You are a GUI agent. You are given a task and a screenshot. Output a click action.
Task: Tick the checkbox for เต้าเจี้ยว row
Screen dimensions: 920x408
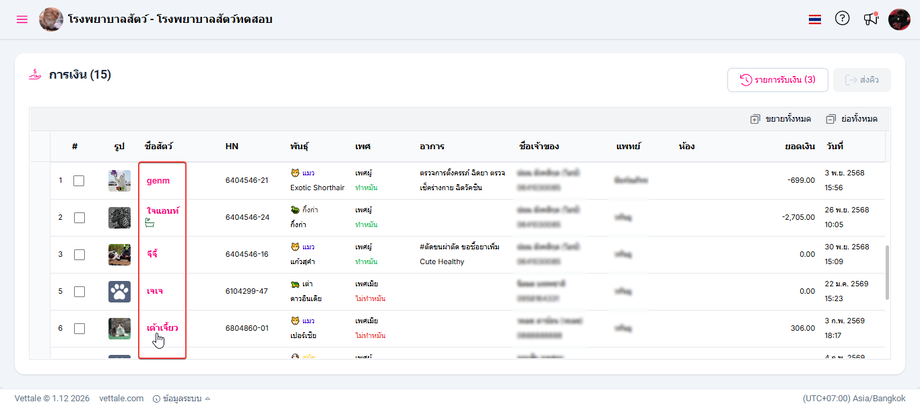click(79, 329)
